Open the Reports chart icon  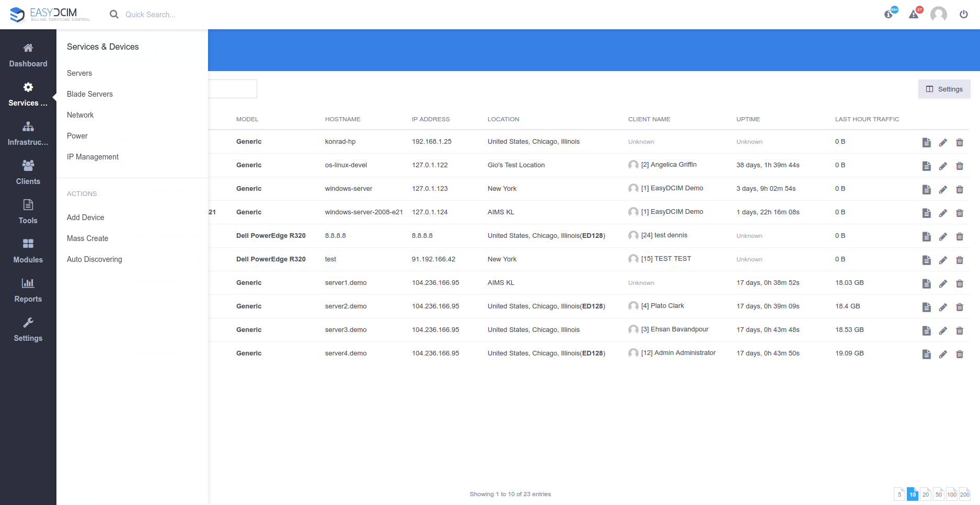tap(28, 283)
